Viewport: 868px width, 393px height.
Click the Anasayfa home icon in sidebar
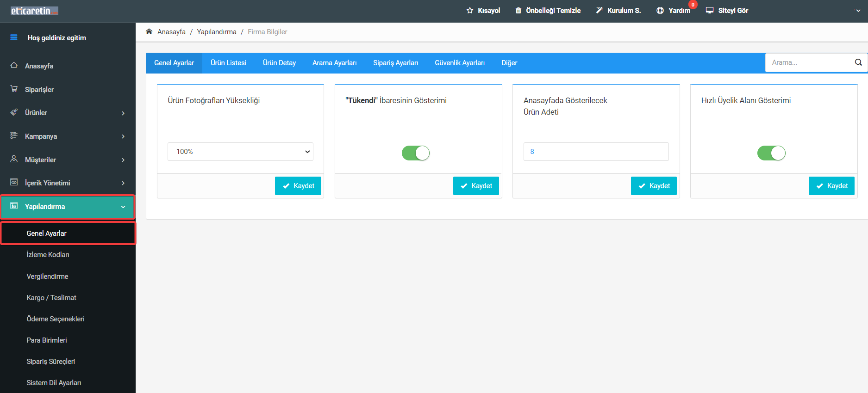point(14,66)
